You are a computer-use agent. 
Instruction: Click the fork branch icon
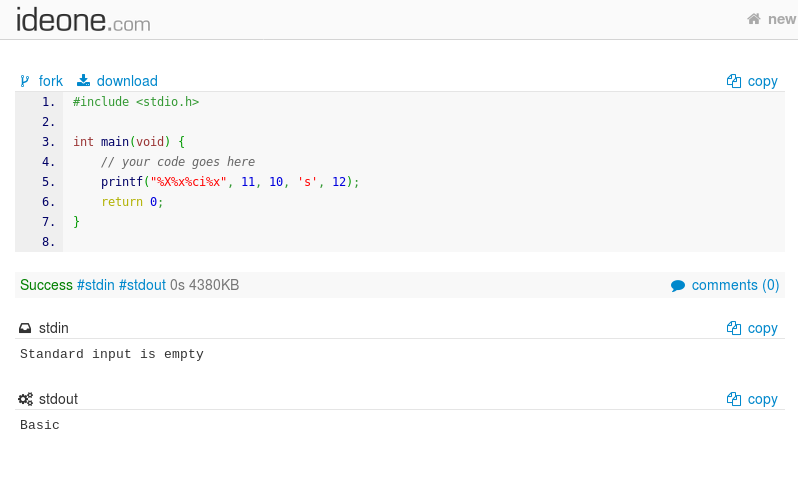(24, 81)
